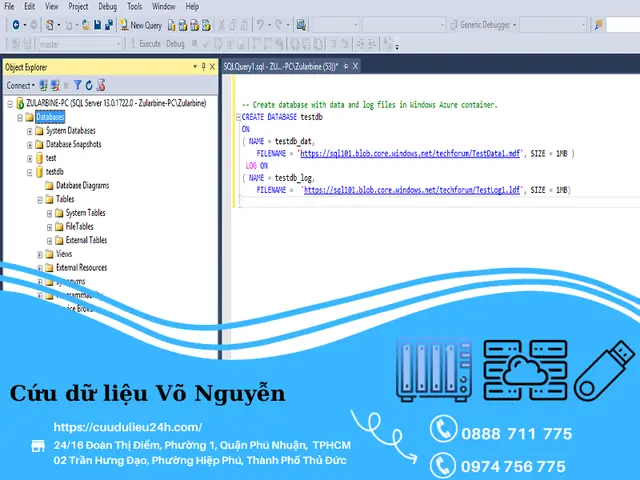Collapse the CREATE DATABASE code outline
Screen dimensions: 640x480
point(239,117)
